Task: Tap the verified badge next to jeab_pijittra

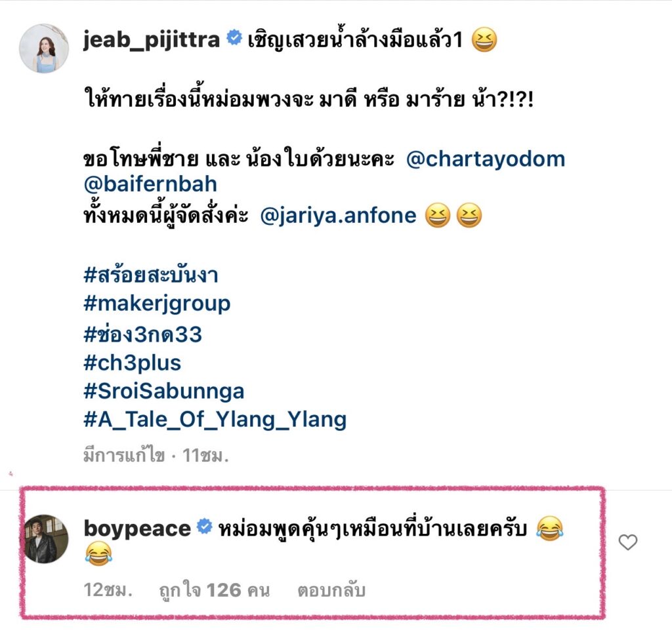Action: pos(234,37)
